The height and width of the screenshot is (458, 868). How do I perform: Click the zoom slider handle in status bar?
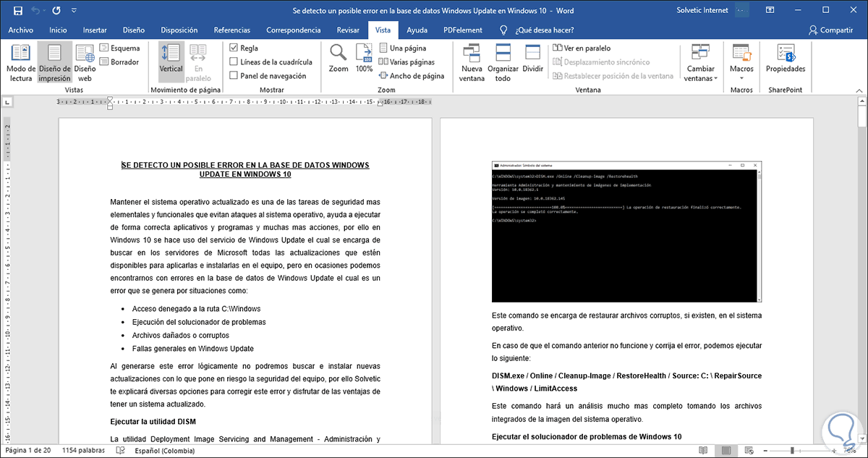pos(792,451)
